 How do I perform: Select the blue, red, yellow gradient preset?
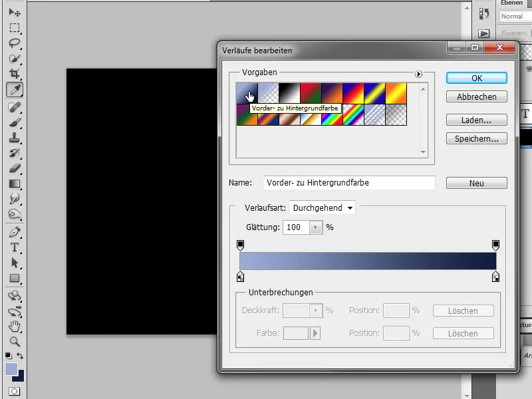click(354, 93)
